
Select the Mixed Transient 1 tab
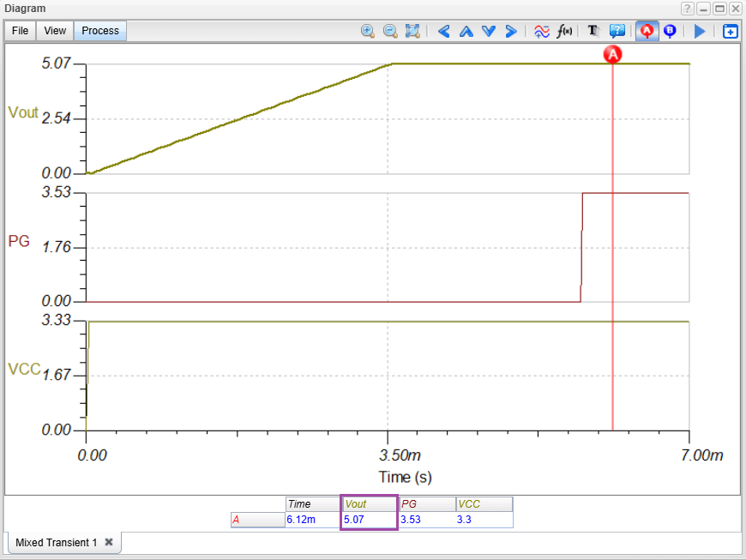[x=56, y=543]
